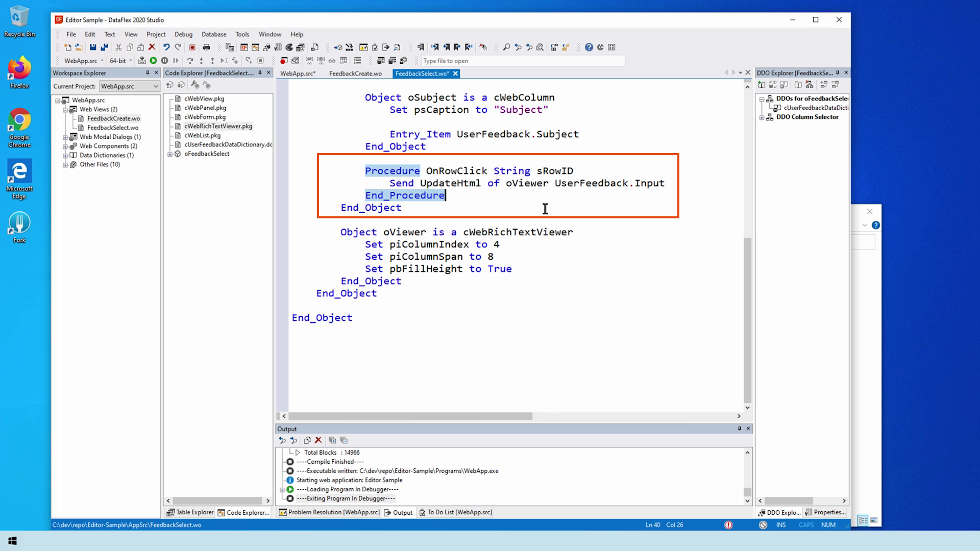Expand the DDO Column Selector node

click(x=762, y=117)
